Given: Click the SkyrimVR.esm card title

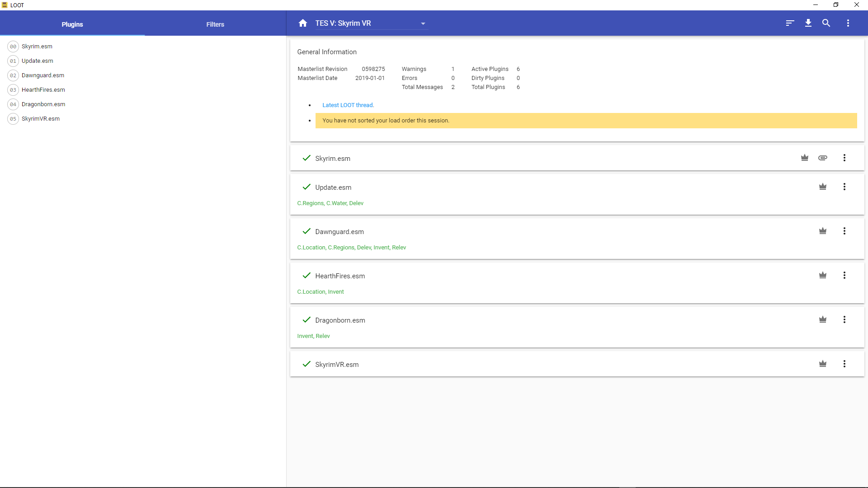Looking at the screenshot, I should point(337,365).
